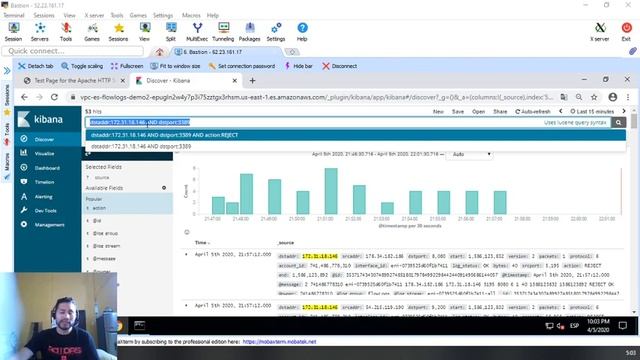
Task: Click Fullscreen button
Action: (127, 66)
